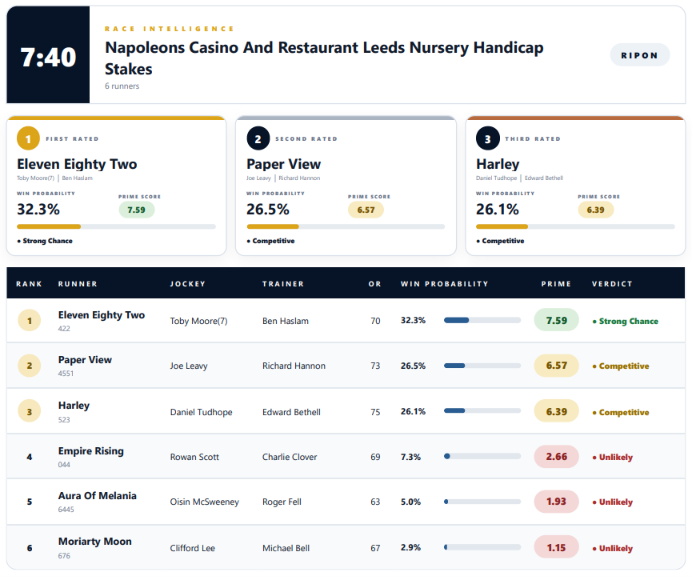Click the rank 2 circle in Paper View row
Image resolution: width=692 pixels, height=577 pixels.
point(29,366)
